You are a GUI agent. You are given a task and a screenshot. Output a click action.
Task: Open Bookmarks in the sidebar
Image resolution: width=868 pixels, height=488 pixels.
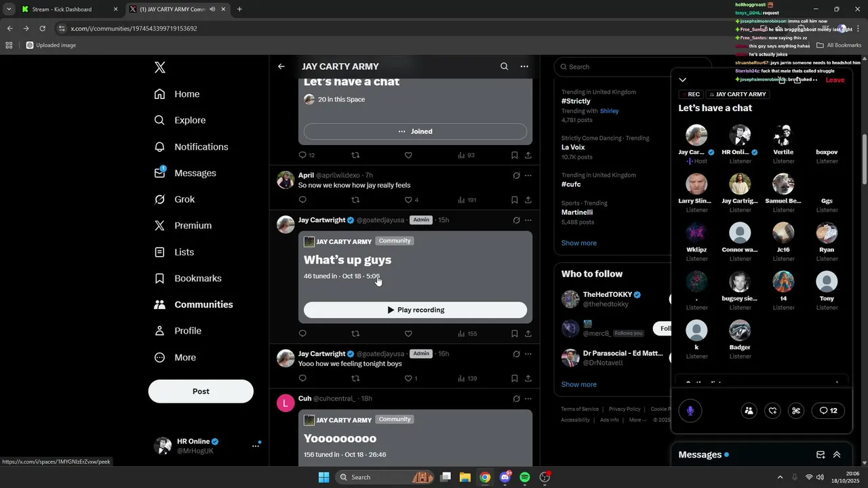click(188, 278)
